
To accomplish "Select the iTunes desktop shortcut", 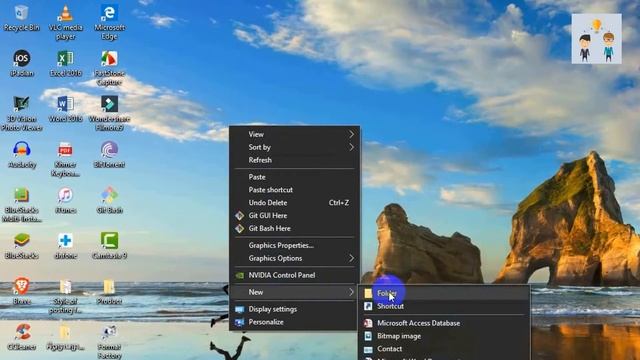I will (x=65, y=201).
